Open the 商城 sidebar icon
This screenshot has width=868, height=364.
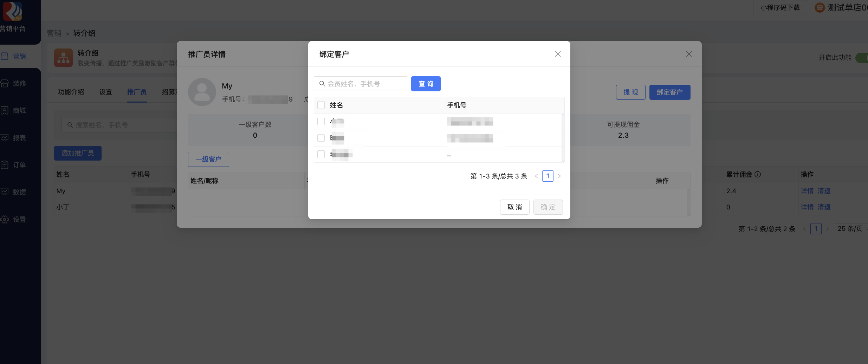5,110
